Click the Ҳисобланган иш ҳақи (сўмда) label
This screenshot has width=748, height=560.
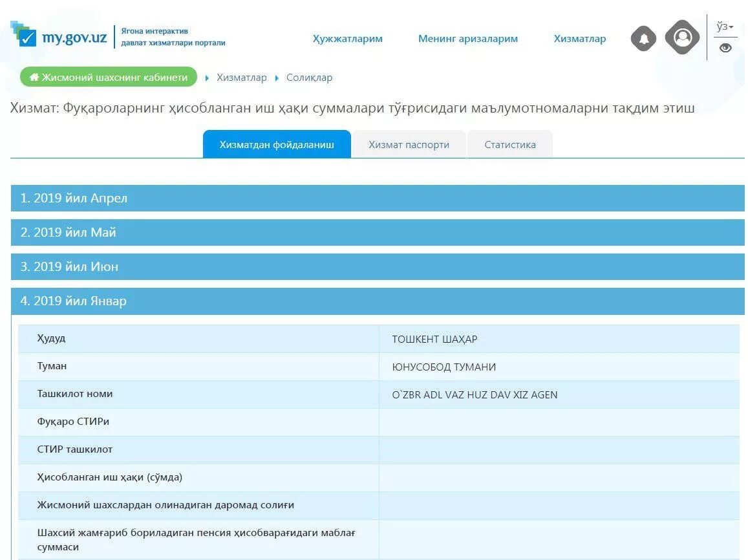110,477
